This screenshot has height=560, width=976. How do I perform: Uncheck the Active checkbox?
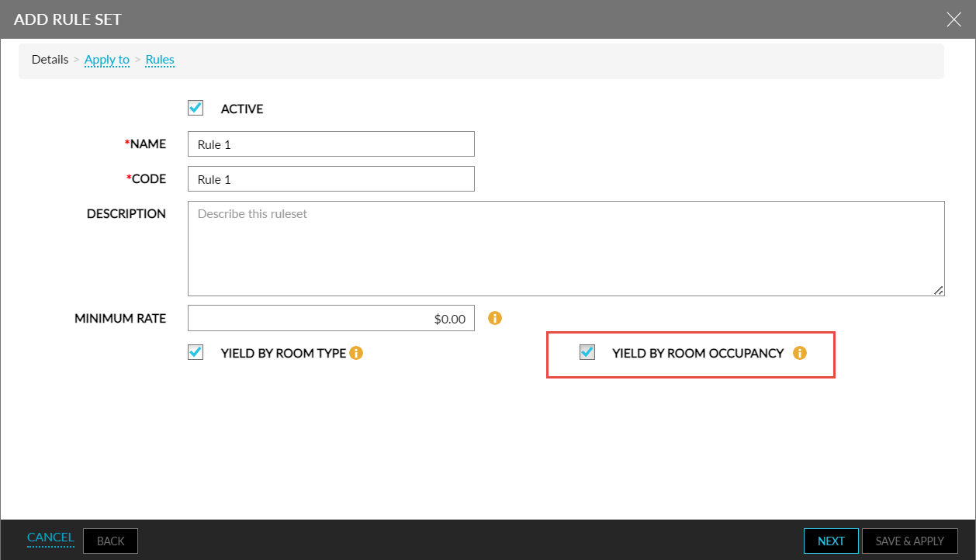point(196,108)
